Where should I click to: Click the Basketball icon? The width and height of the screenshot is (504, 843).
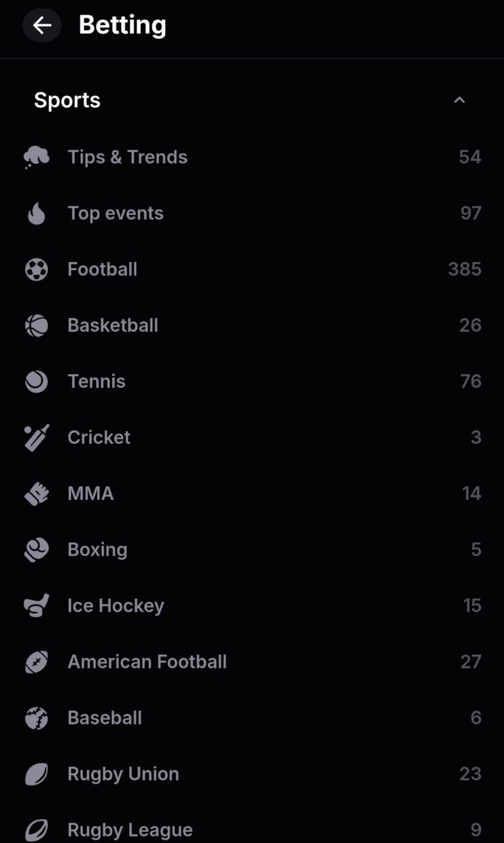click(x=36, y=325)
